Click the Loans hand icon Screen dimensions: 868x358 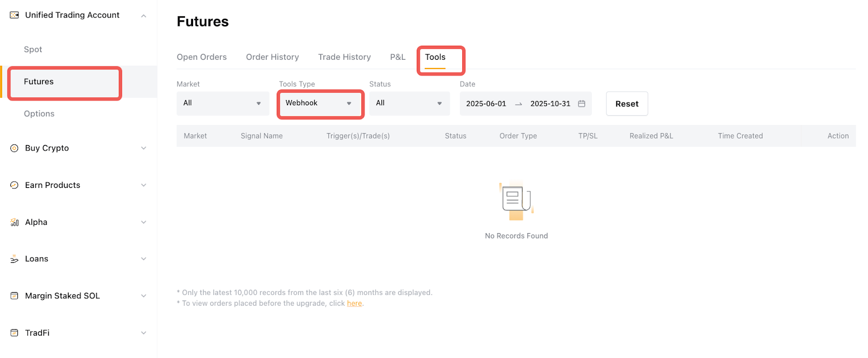[x=15, y=259]
